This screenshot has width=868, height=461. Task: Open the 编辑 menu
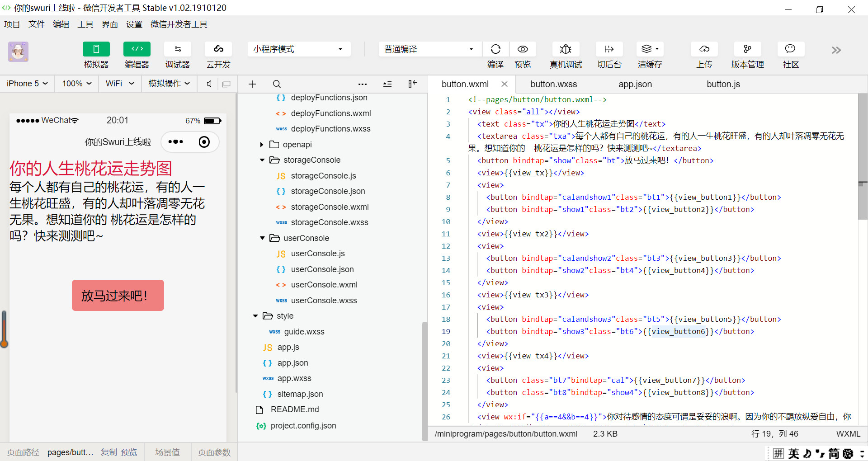[61, 24]
